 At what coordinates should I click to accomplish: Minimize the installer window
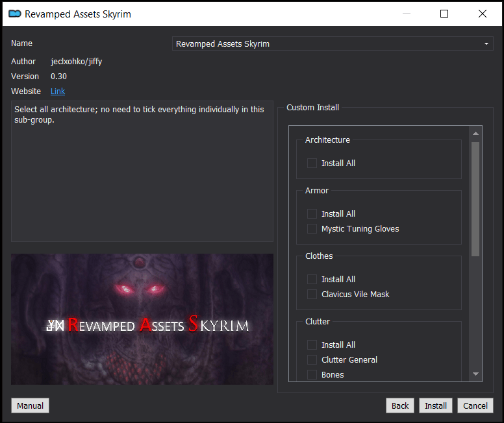tap(407, 14)
